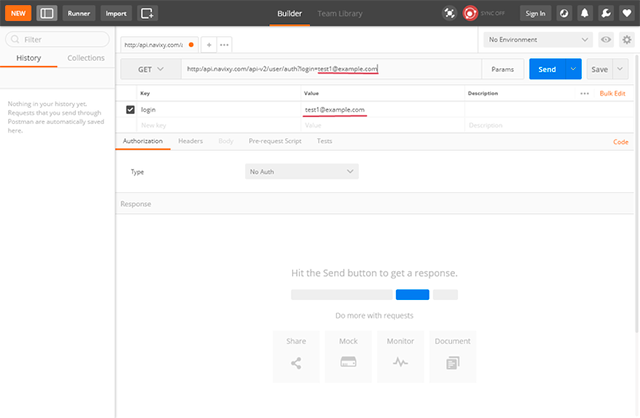Click the Mock icon card
This screenshot has width=640, height=418.
(x=348, y=356)
